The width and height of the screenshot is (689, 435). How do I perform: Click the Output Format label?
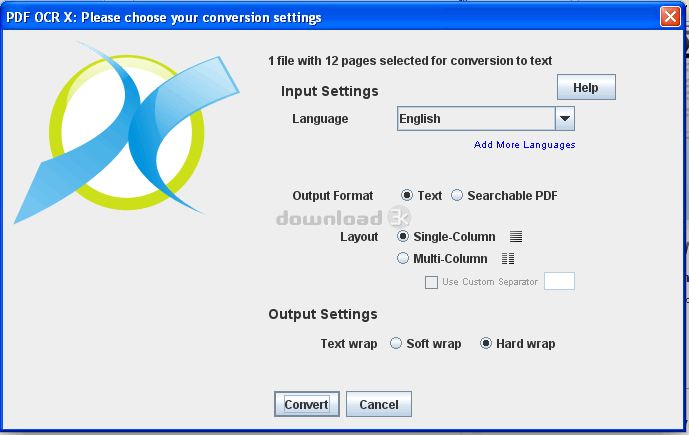[333, 196]
